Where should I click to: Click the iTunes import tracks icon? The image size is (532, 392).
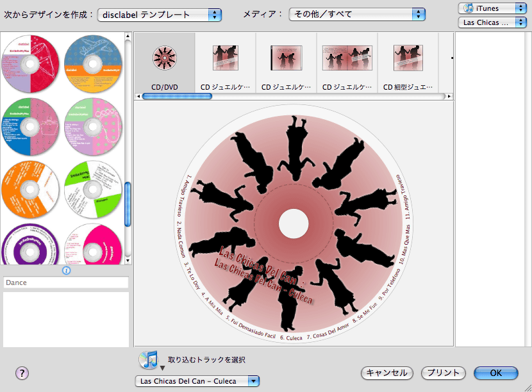(149, 360)
